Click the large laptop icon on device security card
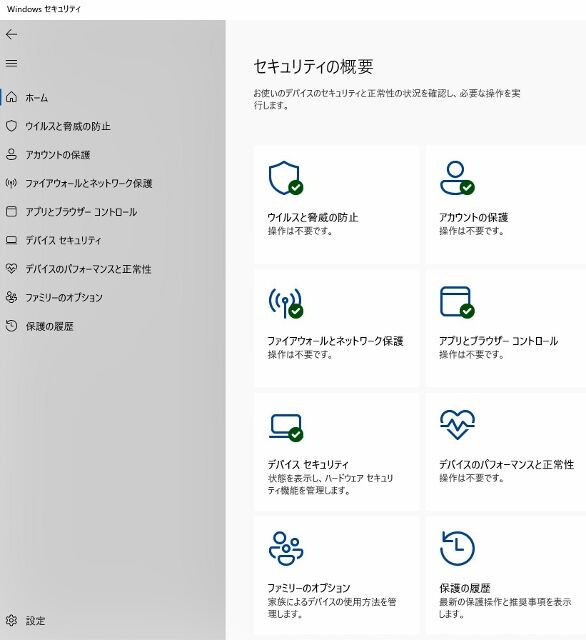Viewport: 586px width, 640px height. click(286, 427)
